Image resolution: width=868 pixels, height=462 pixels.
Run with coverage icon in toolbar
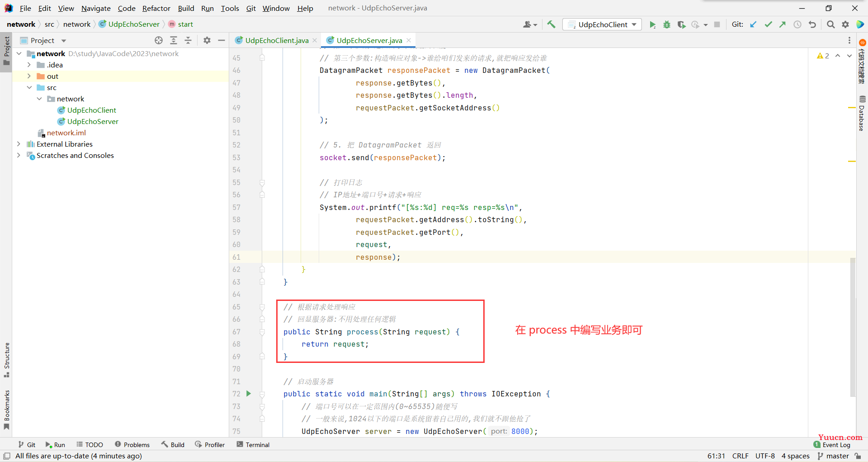coord(681,24)
